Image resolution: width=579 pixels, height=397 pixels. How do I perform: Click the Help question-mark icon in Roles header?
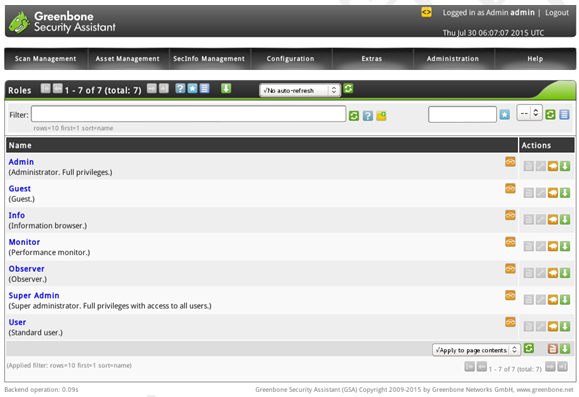pos(180,89)
